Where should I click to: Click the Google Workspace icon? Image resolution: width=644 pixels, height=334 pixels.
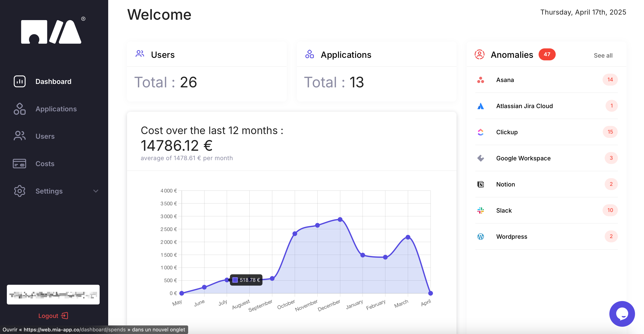pyautogui.click(x=480, y=158)
